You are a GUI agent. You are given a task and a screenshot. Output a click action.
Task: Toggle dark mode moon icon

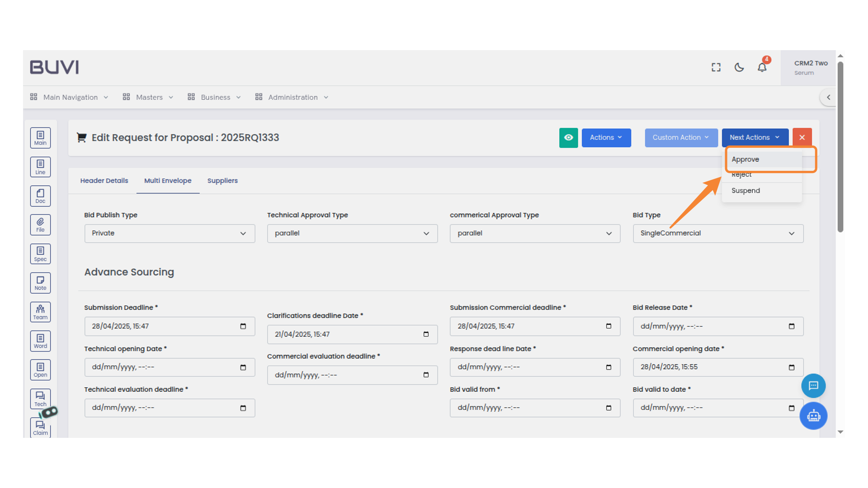click(x=739, y=67)
